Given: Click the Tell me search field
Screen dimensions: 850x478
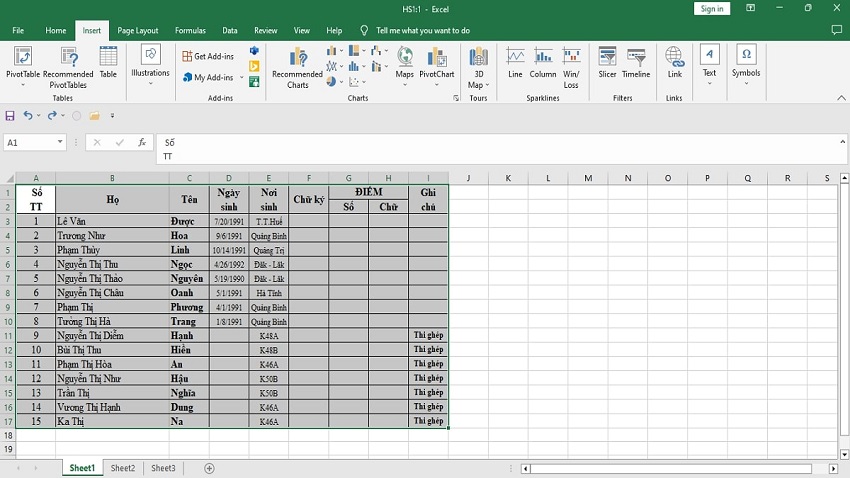Looking at the screenshot, I should point(422,31).
